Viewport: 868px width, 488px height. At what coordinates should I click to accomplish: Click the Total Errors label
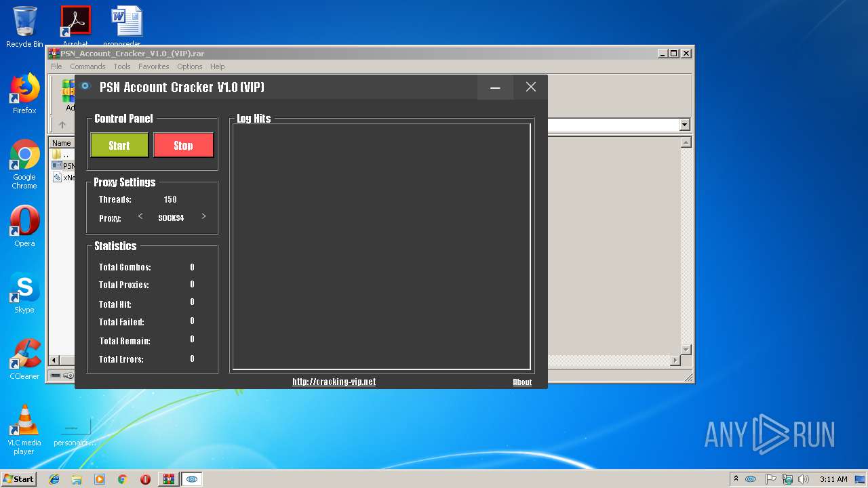(x=121, y=359)
